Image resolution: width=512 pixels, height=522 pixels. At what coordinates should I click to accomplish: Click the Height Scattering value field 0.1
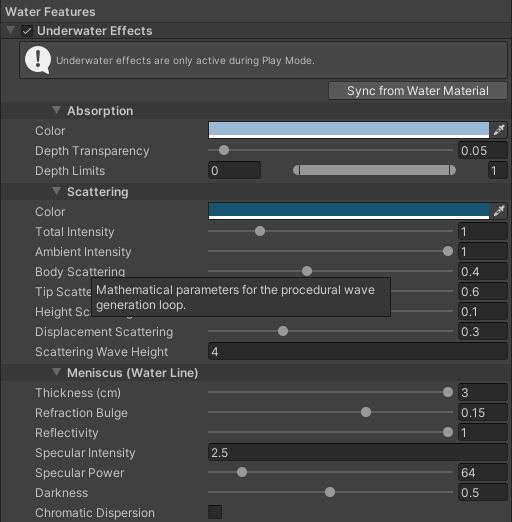pyautogui.click(x=483, y=311)
